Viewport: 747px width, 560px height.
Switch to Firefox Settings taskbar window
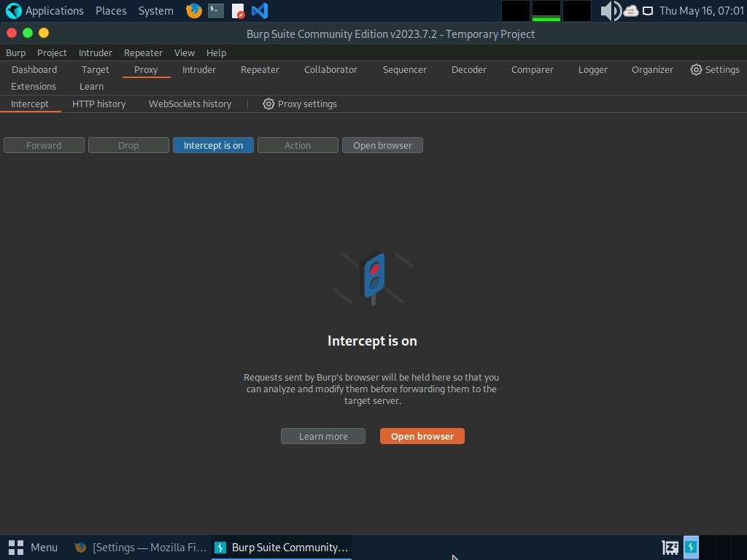point(142,547)
